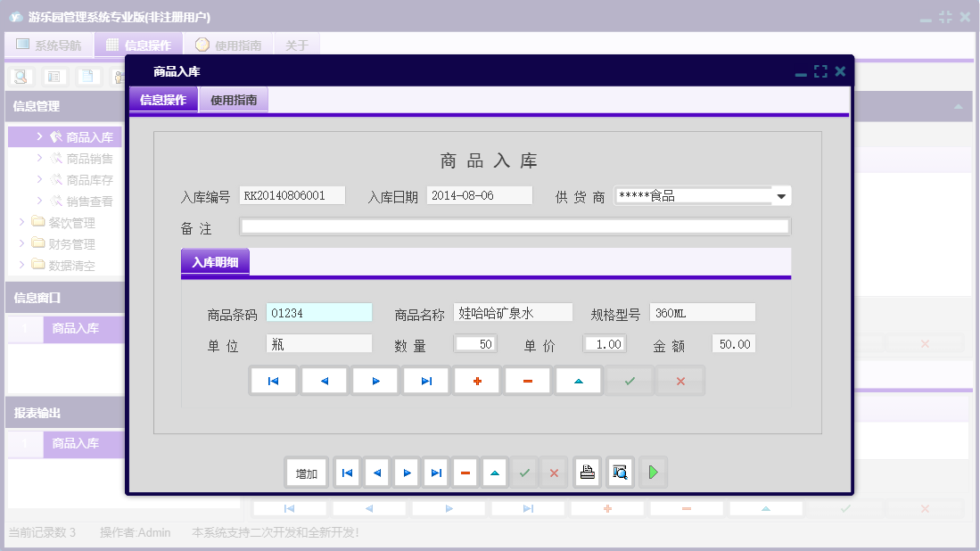
Task: Select the 信息操作 tab in 商品入库 dialog
Action: [163, 100]
